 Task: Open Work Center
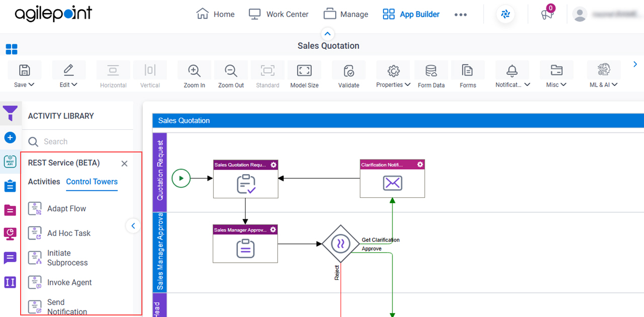(279, 14)
